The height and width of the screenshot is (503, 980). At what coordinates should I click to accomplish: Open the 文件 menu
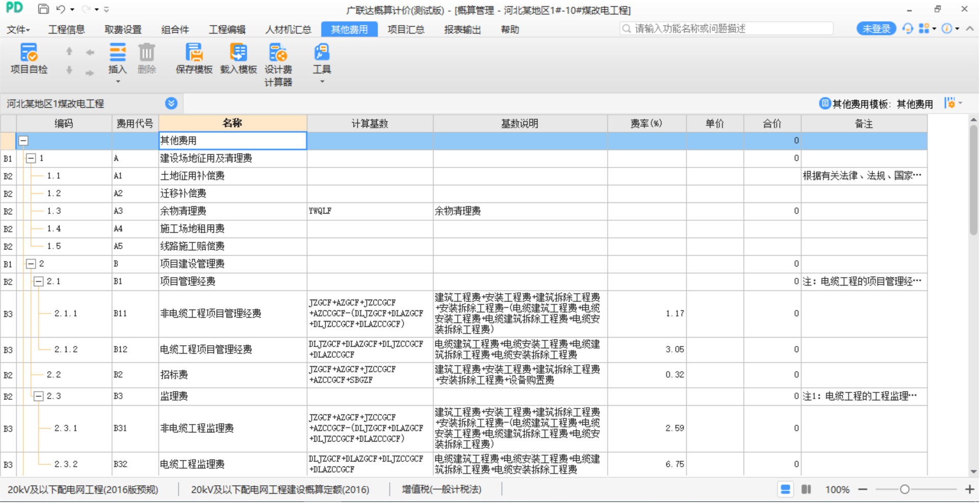pos(18,30)
